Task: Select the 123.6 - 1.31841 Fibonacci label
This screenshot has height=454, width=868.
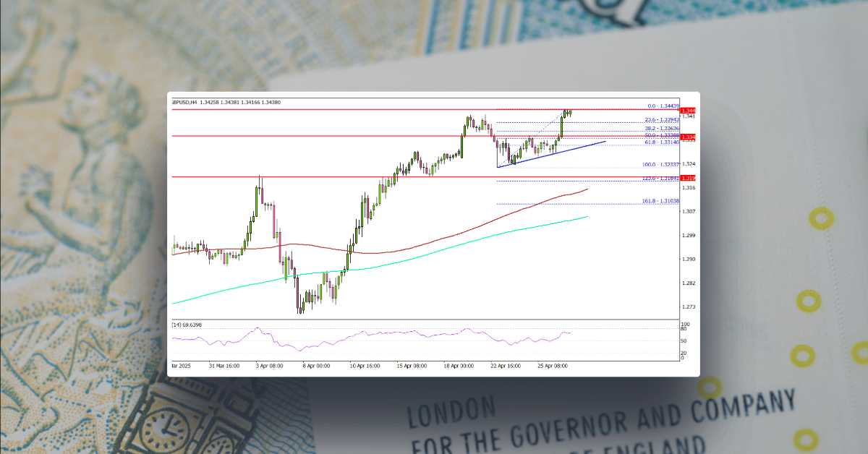Action: click(662, 178)
